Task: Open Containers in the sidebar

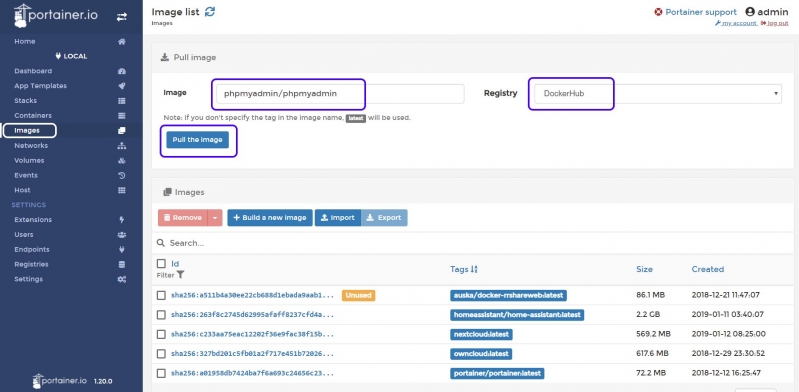Action: 33,115
